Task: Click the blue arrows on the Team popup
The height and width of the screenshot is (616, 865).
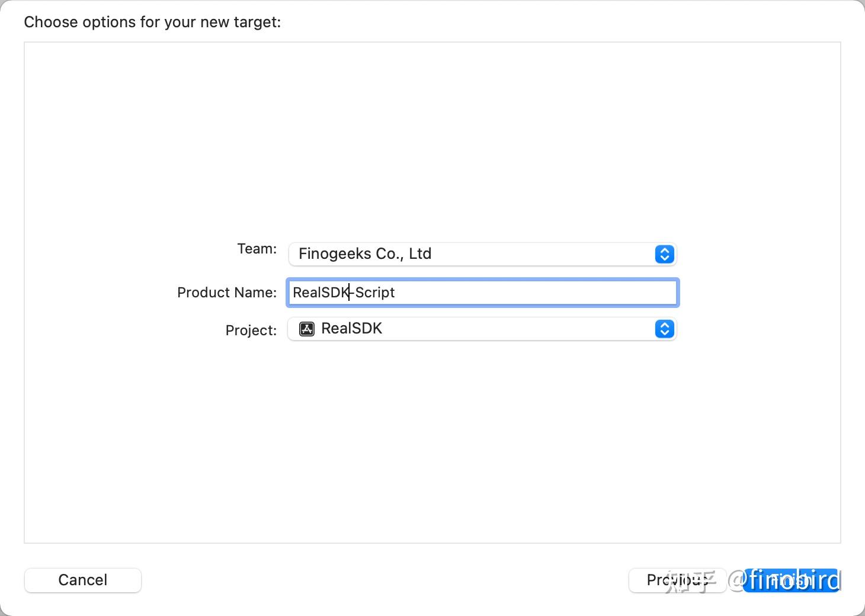Action: [x=664, y=254]
